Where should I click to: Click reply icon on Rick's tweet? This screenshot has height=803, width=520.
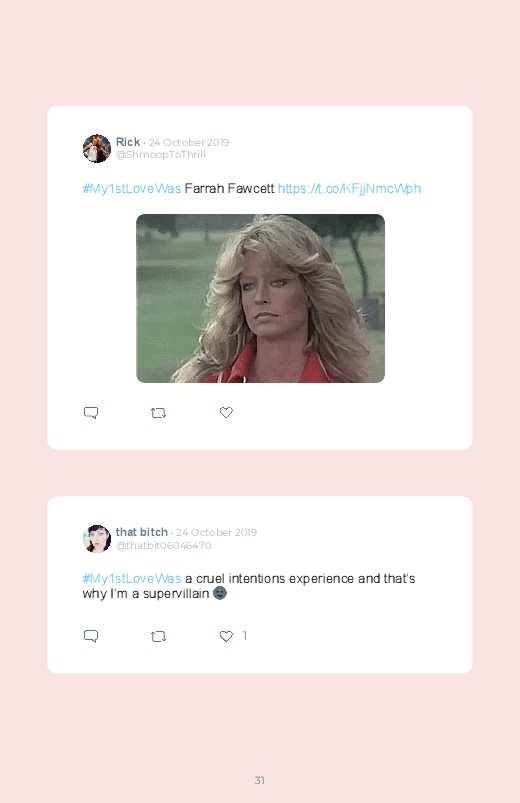[x=91, y=413]
